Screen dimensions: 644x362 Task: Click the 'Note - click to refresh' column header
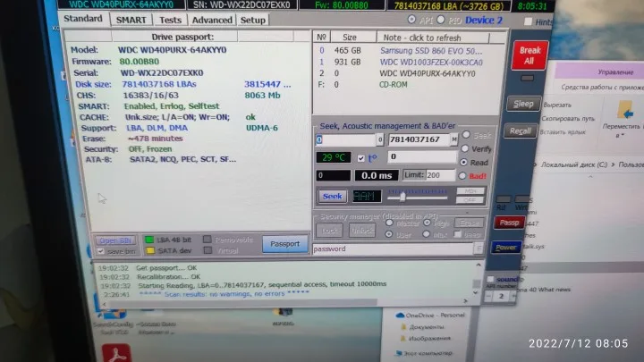pos(433,38)
